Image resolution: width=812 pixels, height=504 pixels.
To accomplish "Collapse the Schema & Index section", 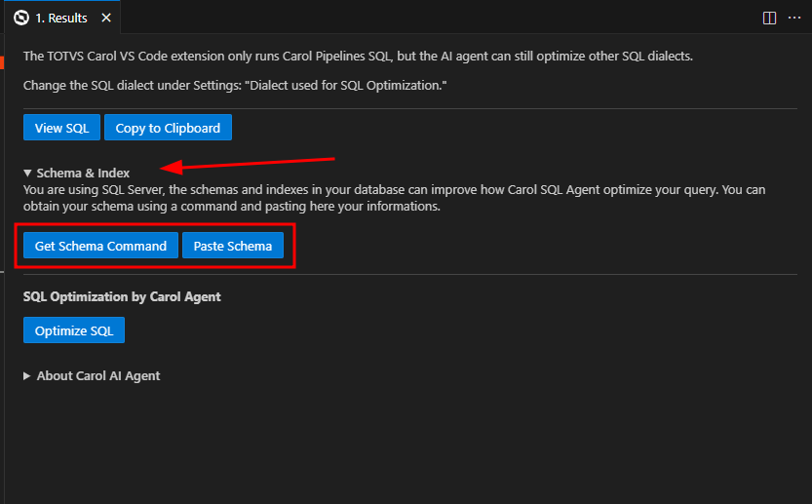I will [x=83, y=173].
